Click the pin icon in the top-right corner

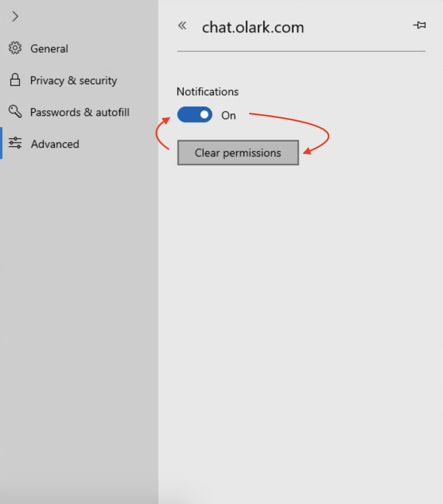click(420, 25)
